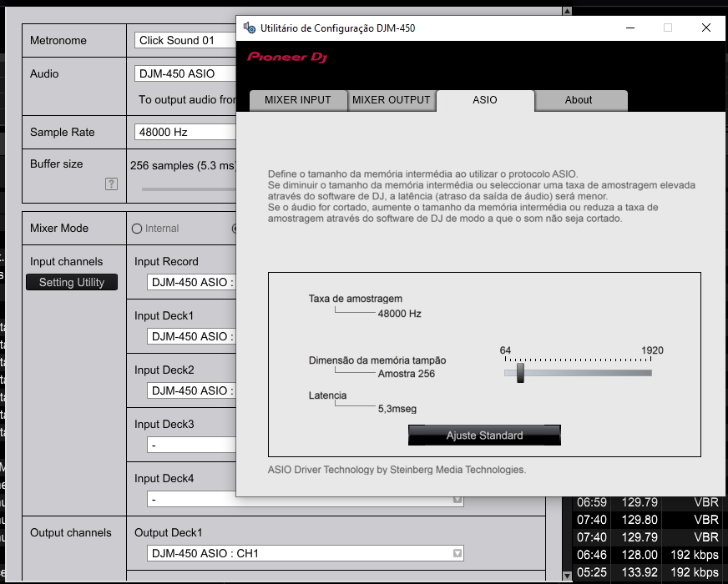728x584 pixels.
Task: Select the Internal mixer mode radio button
Action: coord(137,229)
